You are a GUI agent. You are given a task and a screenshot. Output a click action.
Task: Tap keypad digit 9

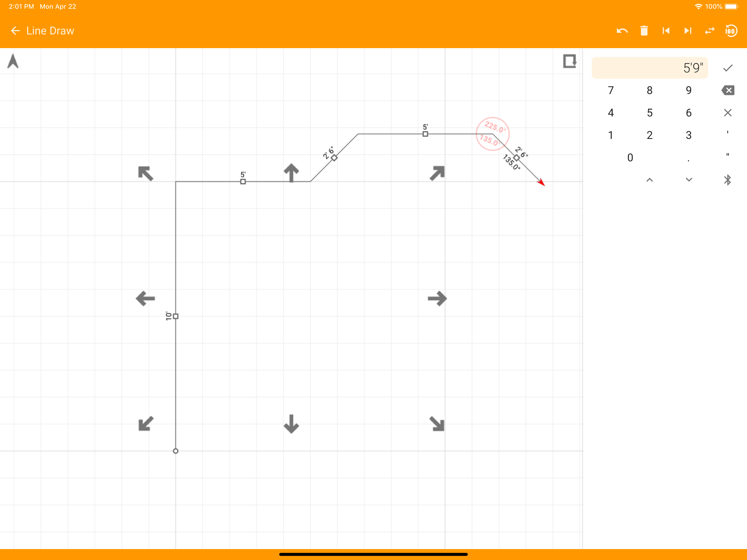(688, 90)
